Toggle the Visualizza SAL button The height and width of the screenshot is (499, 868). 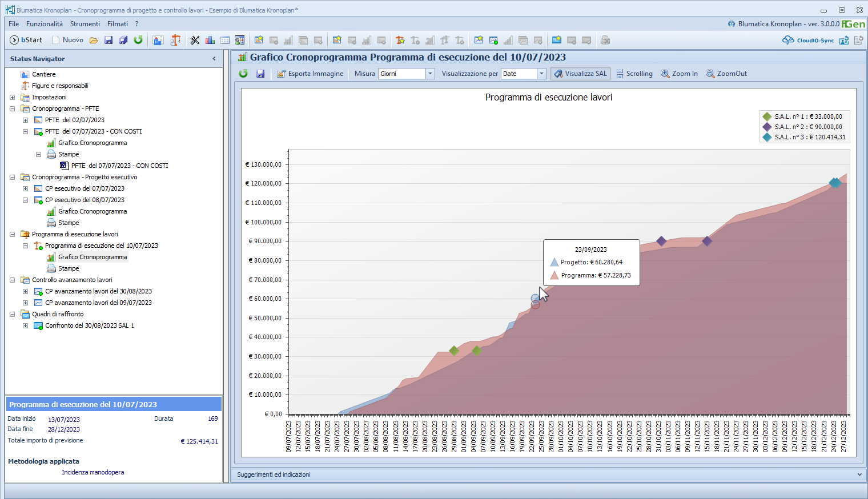[x=580, y=74]
